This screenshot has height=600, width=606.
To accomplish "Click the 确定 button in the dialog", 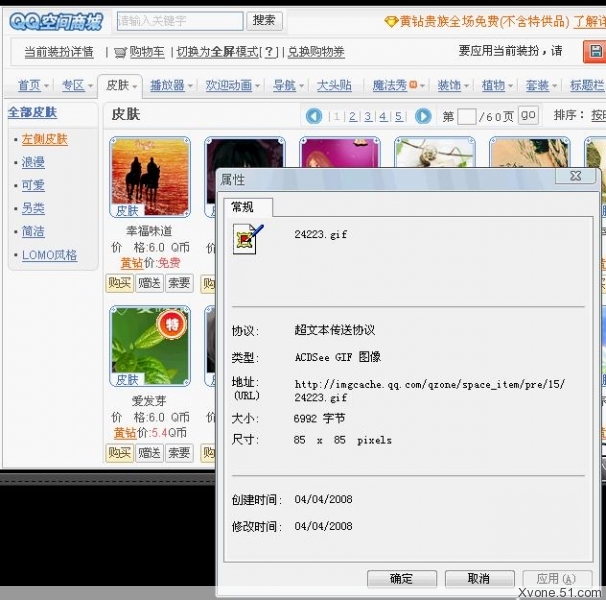I will coord(402,579).
